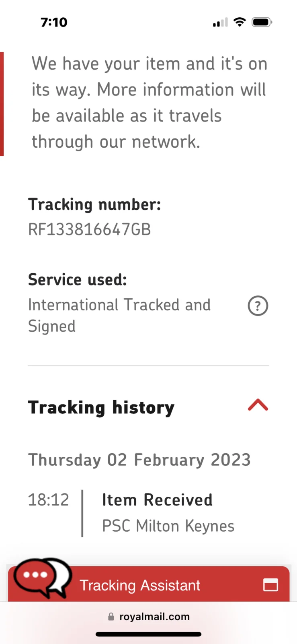
Task: Tap the cellular signal bars icon
Action: (x=220, y=23)
